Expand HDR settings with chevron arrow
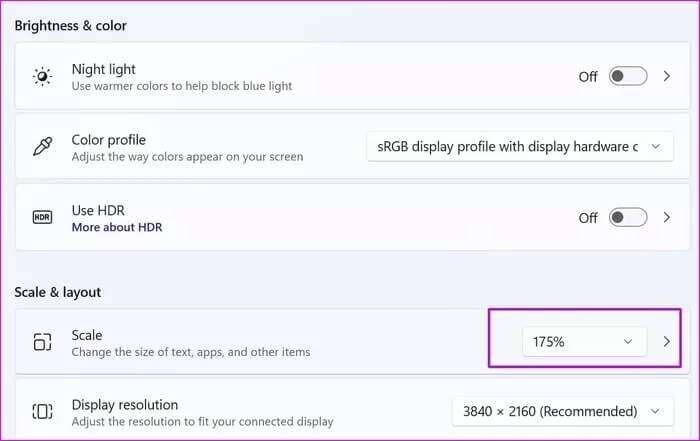700x441 pixels. (x=667, y=217)
